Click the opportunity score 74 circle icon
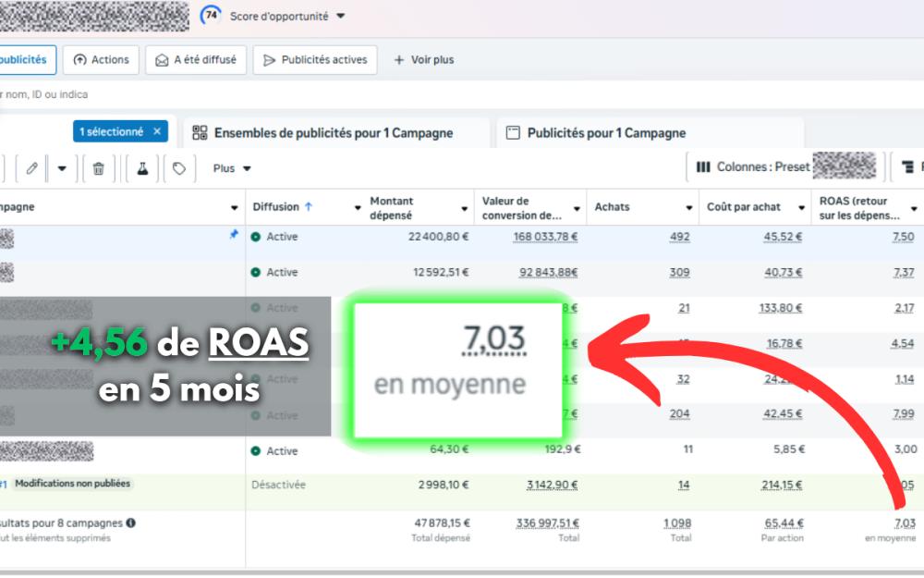This screenshot has height=578, width=924. coord(212,16)
